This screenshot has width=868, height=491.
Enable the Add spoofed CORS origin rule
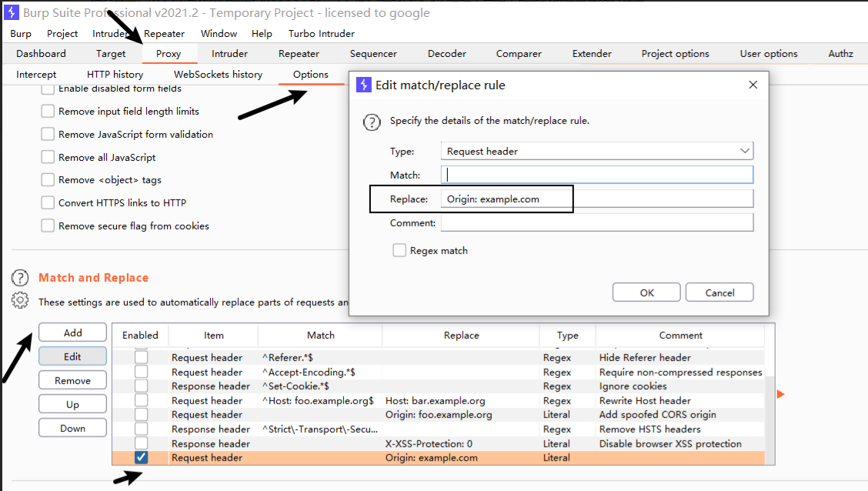[141, 415]
